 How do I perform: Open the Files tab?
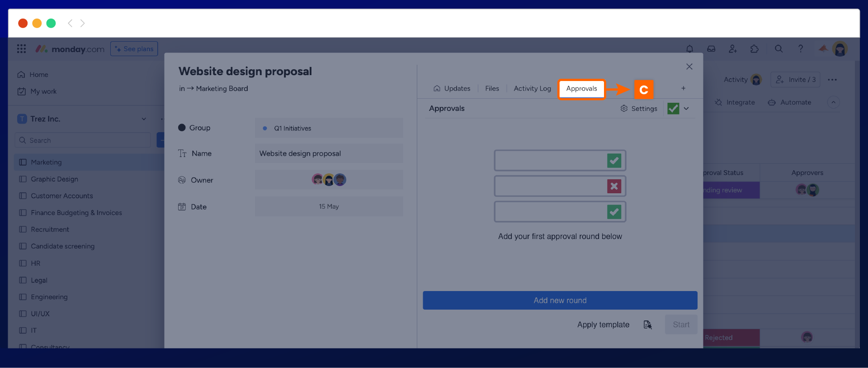point(492,89)
